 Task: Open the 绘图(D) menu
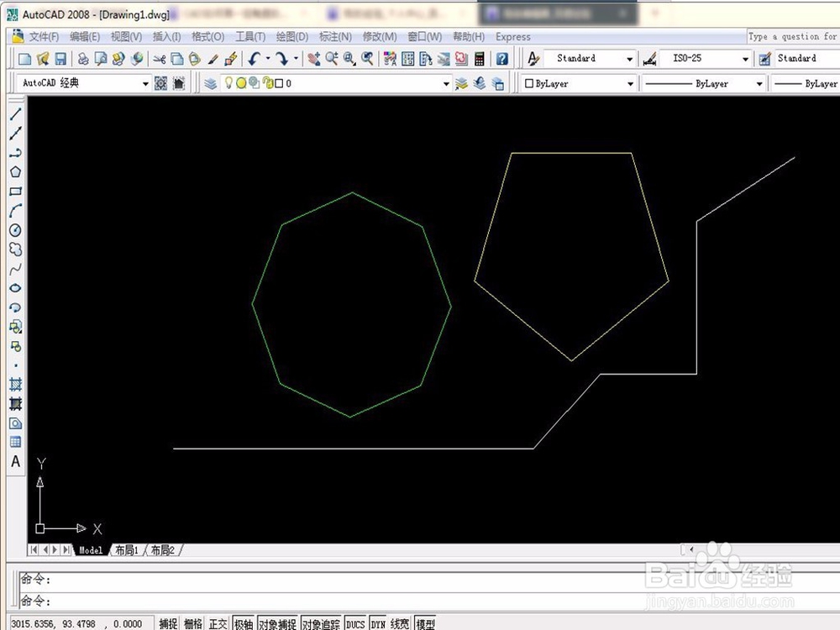tap(292, 36)
